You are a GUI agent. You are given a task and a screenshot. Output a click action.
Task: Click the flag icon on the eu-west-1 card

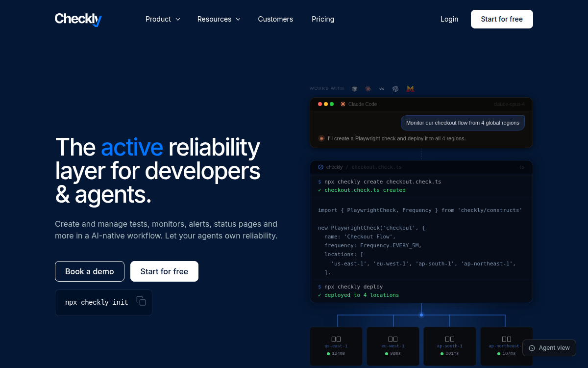(393, 339)
